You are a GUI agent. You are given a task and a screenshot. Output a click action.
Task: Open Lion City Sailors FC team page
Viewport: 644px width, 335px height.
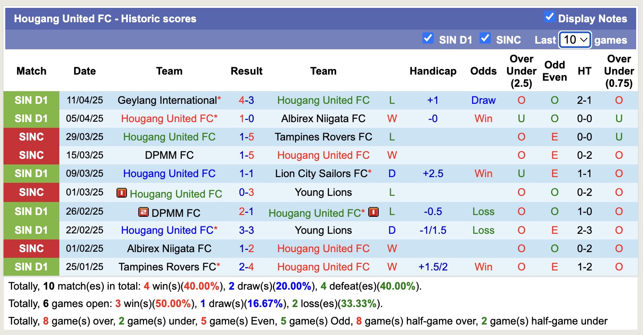pyautogui.click(x=321, y=174)
